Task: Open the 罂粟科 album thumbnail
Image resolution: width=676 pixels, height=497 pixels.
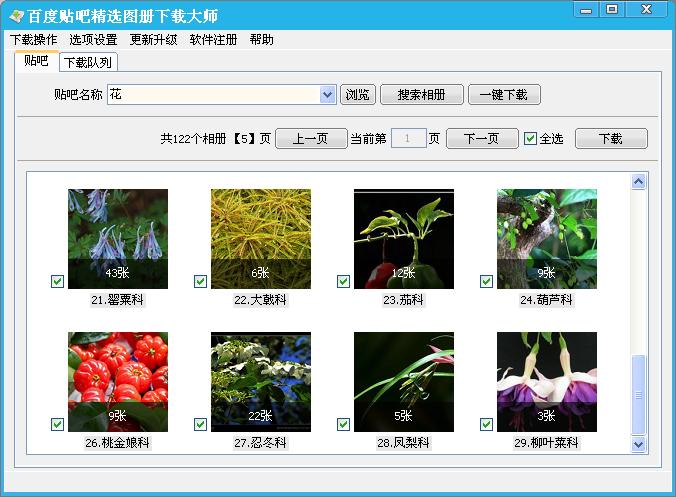Action: click(118, 238)
